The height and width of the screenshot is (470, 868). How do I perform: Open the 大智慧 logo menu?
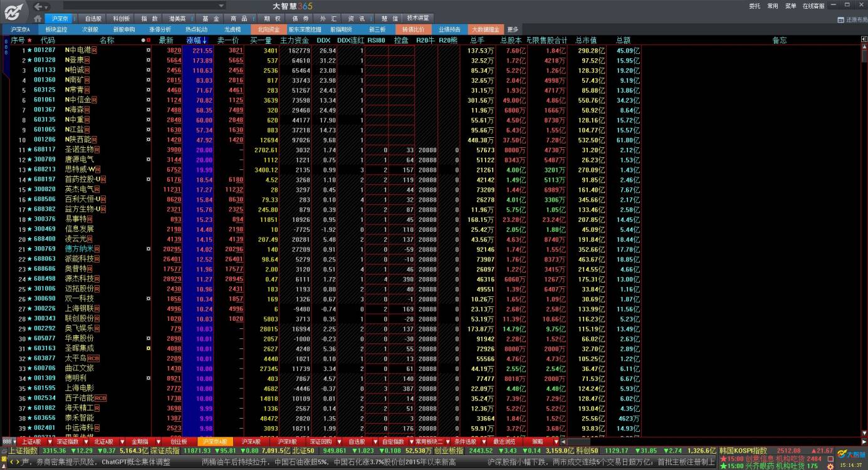tap(14, 11)
